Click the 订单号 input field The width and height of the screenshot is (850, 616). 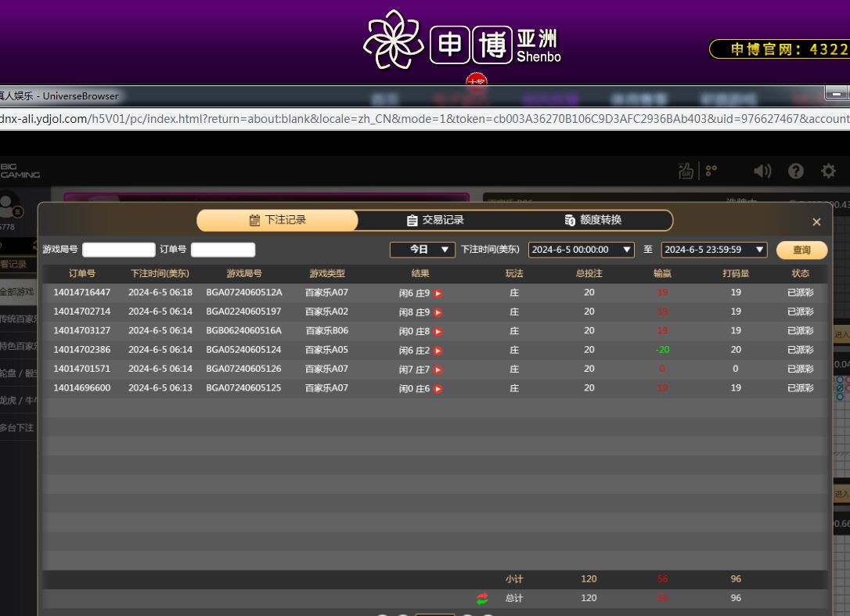223,250
